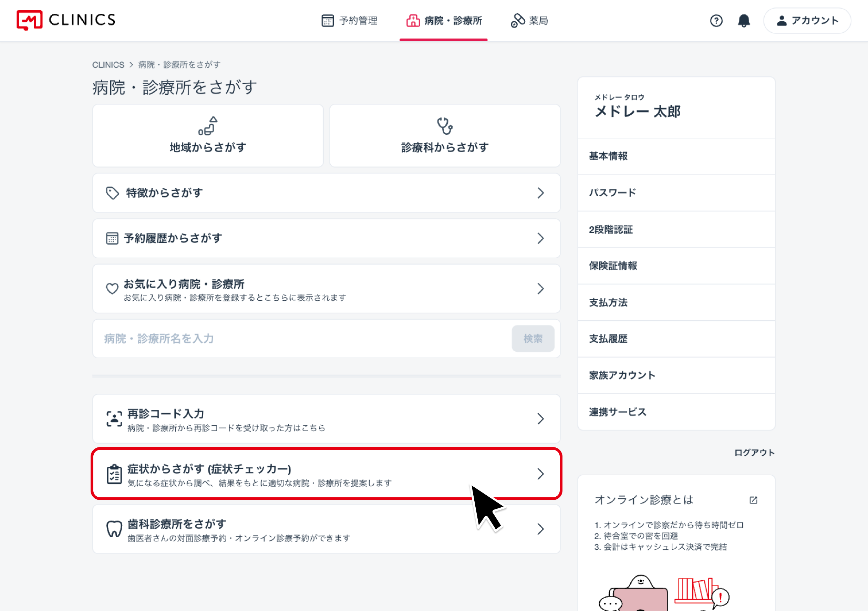
Task: Click the 病院・診療所をさがす breadcrumb text
Action: pyautogui.click(x=179, y=65)
